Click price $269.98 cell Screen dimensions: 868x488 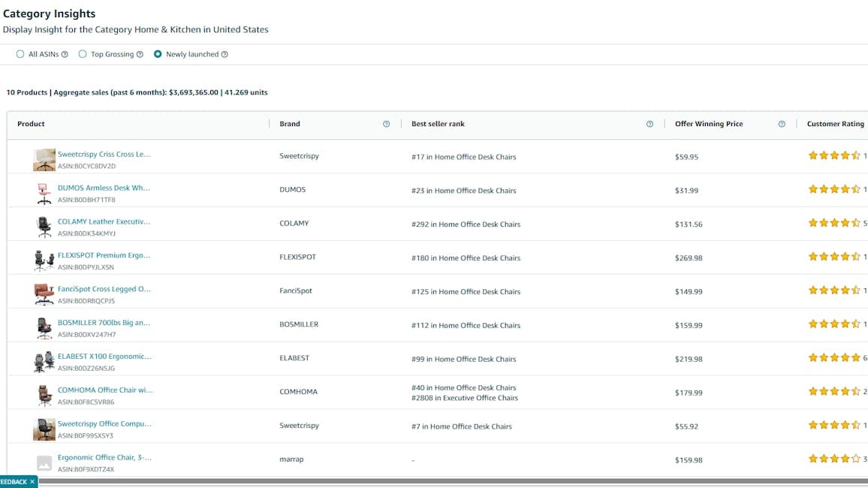[689, 258]
